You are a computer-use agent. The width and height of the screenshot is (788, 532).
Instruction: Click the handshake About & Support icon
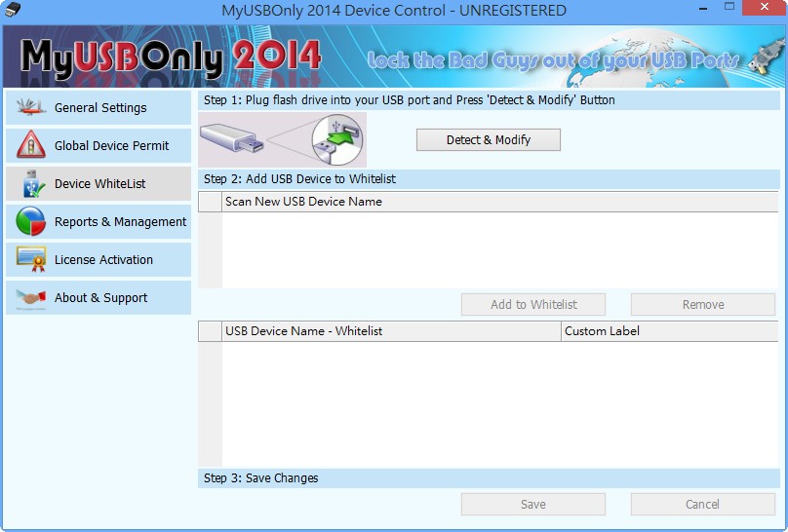(30, 297)
